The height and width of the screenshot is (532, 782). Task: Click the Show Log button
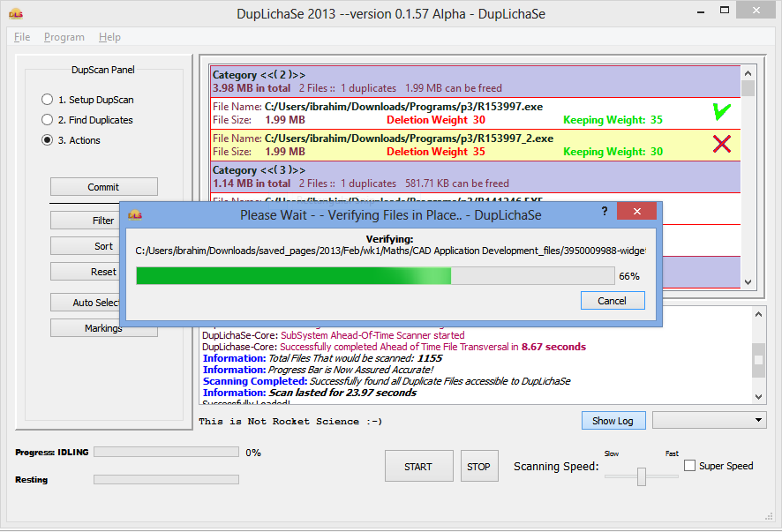point(613,420)
